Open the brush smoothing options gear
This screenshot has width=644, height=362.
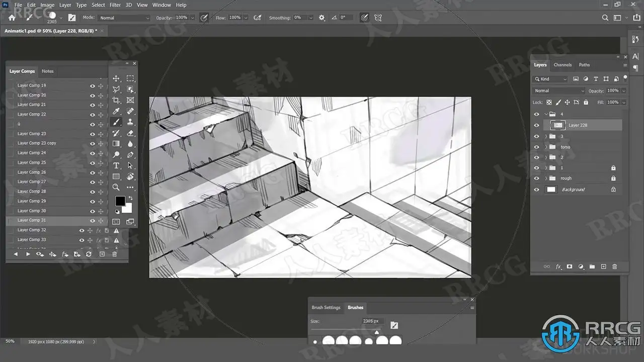[x=322, y=18]
